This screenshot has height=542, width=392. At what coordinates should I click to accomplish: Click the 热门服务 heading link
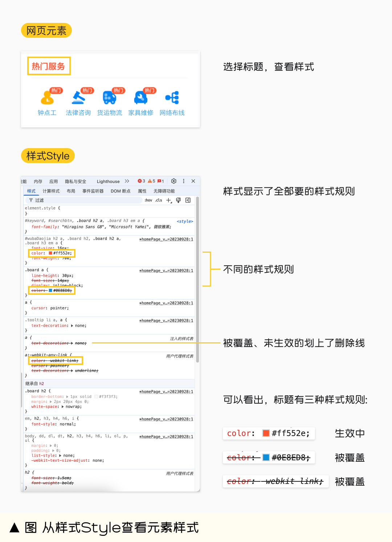click(48, 66)
